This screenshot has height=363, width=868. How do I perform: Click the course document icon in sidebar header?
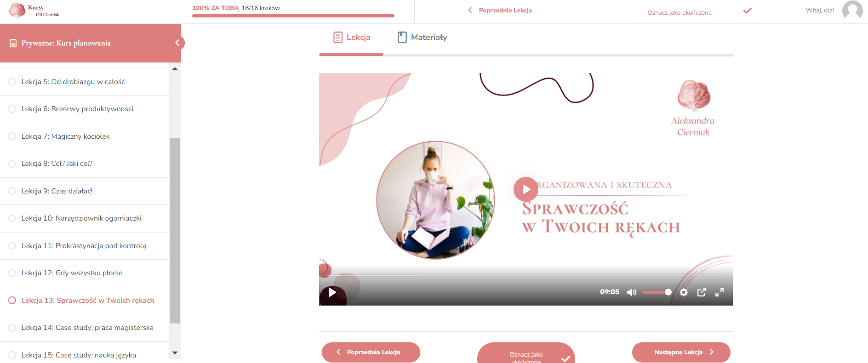click(13, 43)
